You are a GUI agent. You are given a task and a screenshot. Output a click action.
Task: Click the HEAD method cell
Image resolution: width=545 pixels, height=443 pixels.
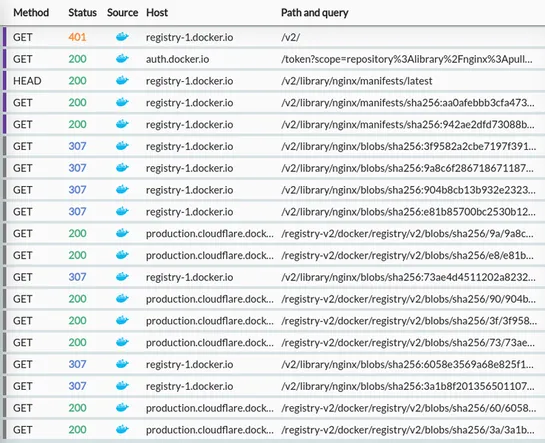tap(27, 81)
